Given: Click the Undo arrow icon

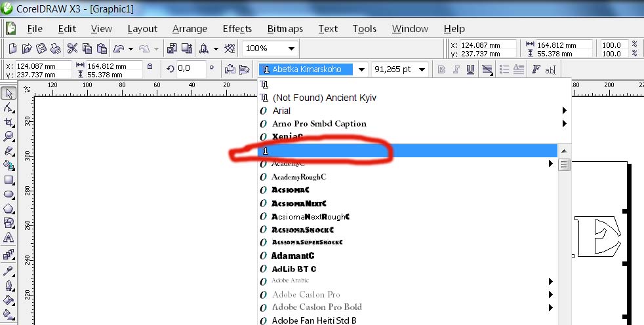Looking at the screenshot, I should pos(119,49).
